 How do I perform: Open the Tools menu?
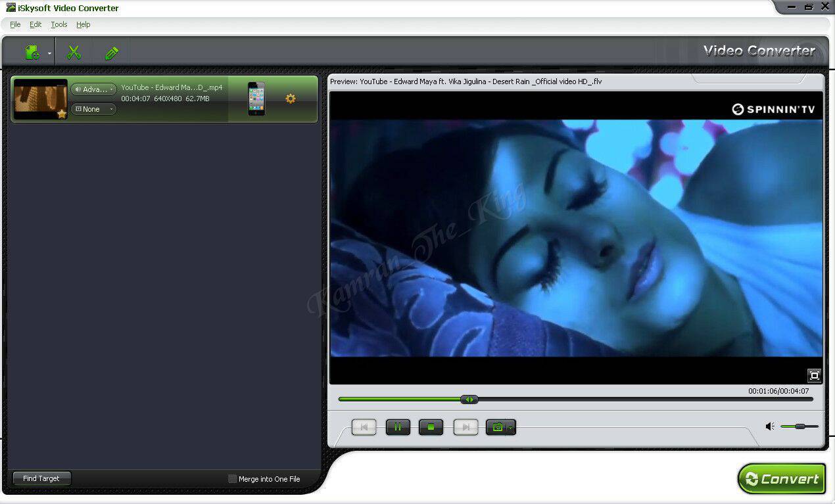tap(59, 24)
